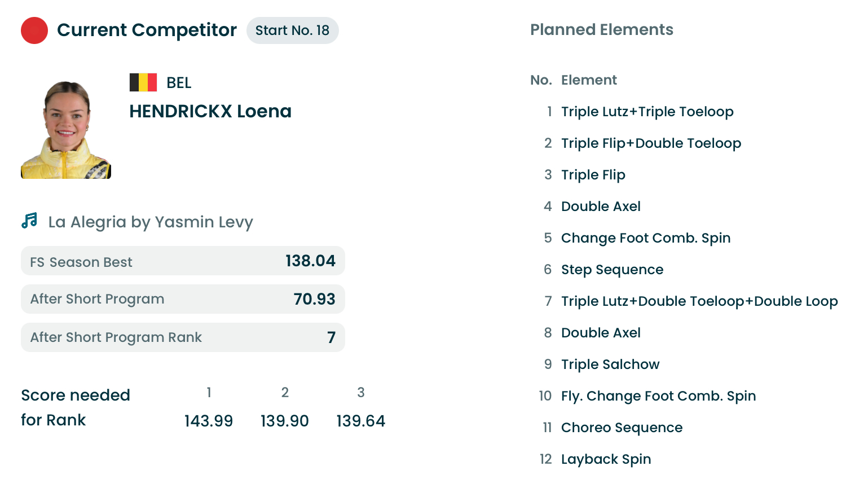868x501 pixels.
Task: Click the competitor's portrait photo
Action: (x=66, y=130)
